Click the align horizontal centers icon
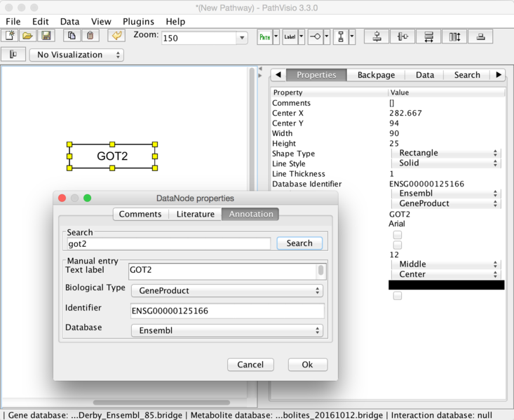This screenshot has height=420, width=514. coord(377,36)
